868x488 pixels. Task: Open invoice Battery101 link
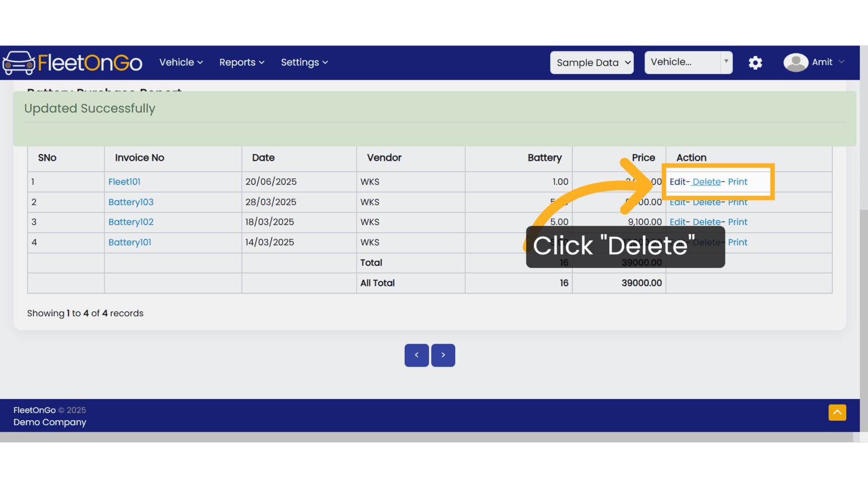pyautogui.click(x=130, y=242)
